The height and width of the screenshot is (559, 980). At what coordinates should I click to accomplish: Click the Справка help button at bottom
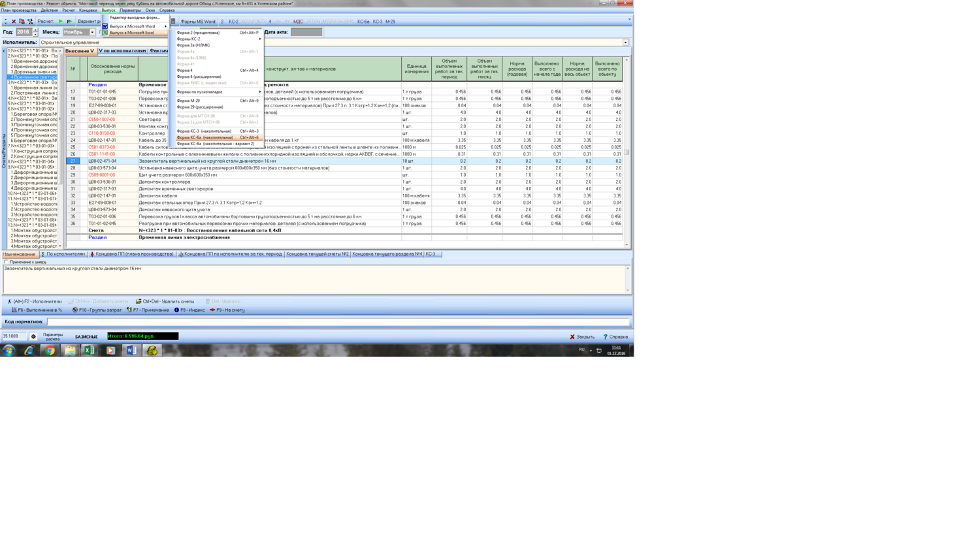tap(615, 337)
